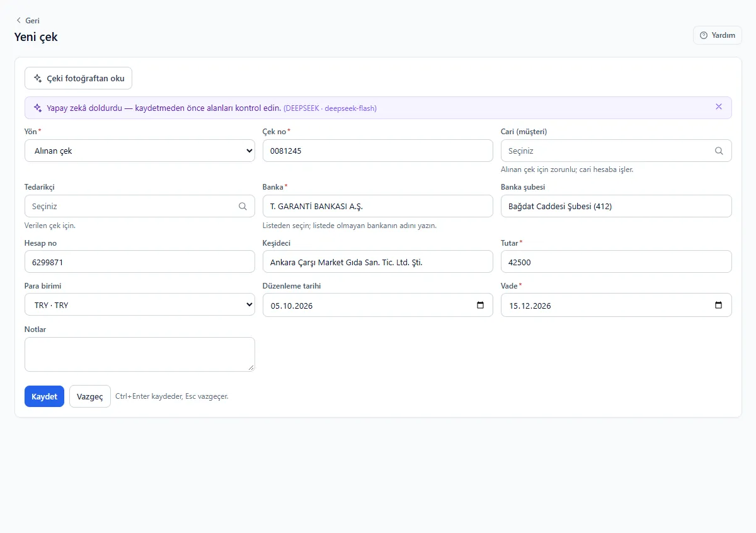This screenshot has width=756, height=533.
Task: Open Yardım help button
Action: 718,35
